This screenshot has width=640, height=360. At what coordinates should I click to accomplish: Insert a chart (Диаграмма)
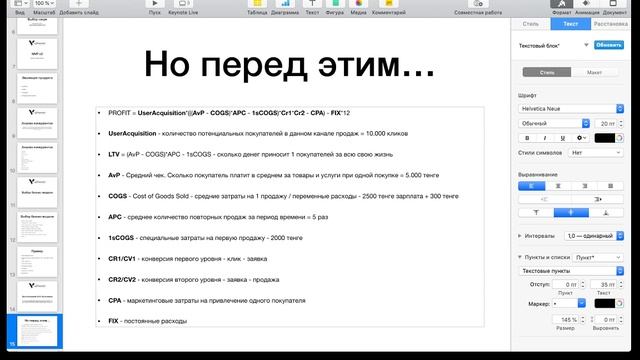pos(285,4)
